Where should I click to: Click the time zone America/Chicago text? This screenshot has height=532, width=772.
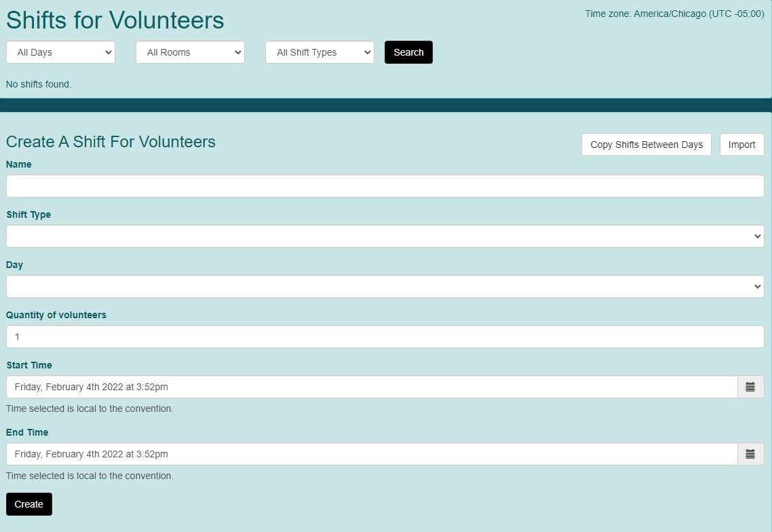(x=674, y=14)
